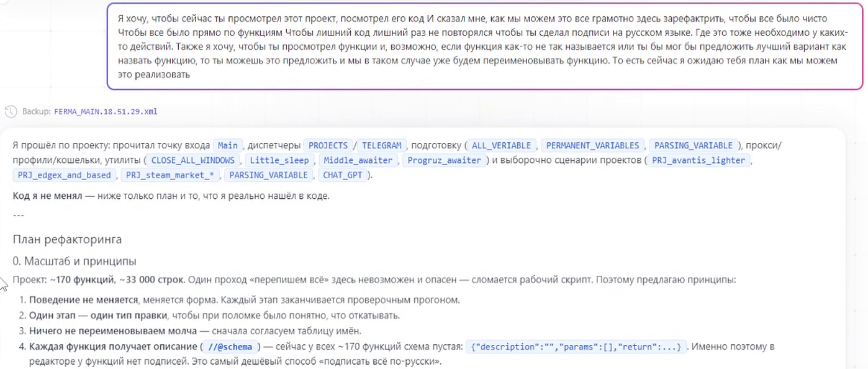Click PARSING_VARIABLE tag in scenarios list

(x=268, y=175)
